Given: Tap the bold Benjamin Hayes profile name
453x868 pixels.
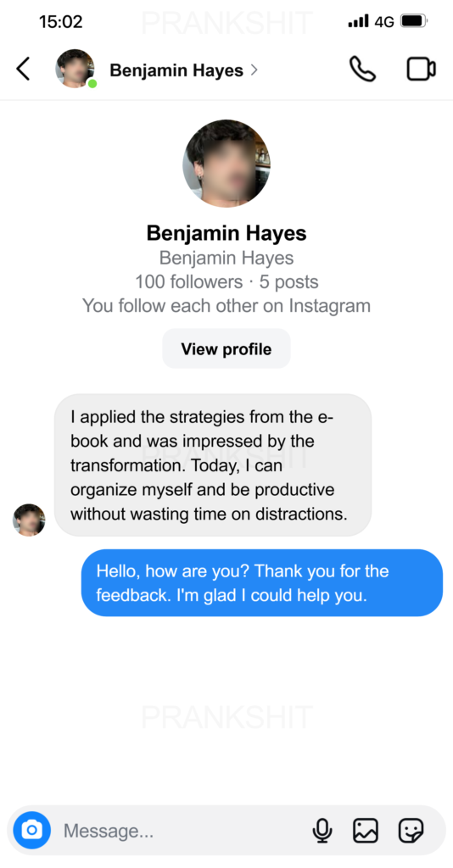Looking at the screenshot, I should tap(226, 233).
